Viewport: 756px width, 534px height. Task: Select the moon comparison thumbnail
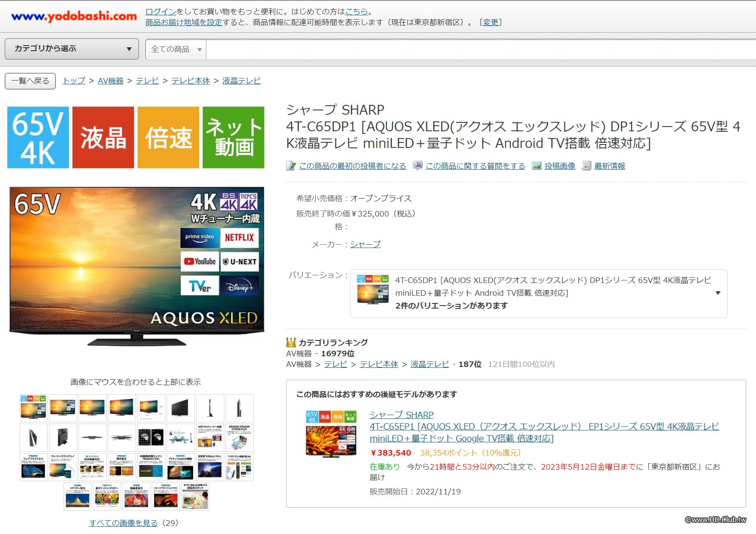point(151,437)
